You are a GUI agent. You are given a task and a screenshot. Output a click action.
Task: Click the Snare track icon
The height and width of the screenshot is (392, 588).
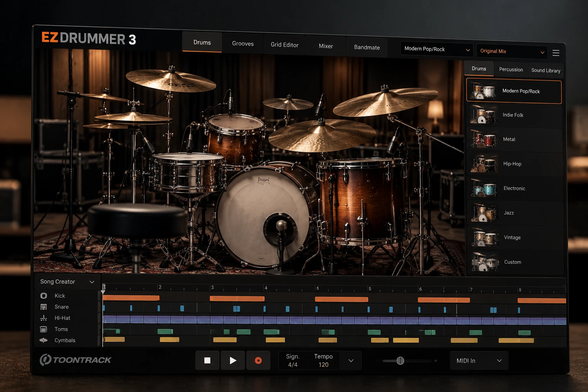tap(44, 307)
